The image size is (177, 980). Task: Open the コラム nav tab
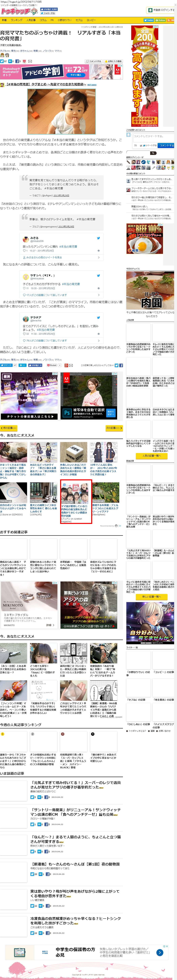pyautogui.click(x=43, y=20)
